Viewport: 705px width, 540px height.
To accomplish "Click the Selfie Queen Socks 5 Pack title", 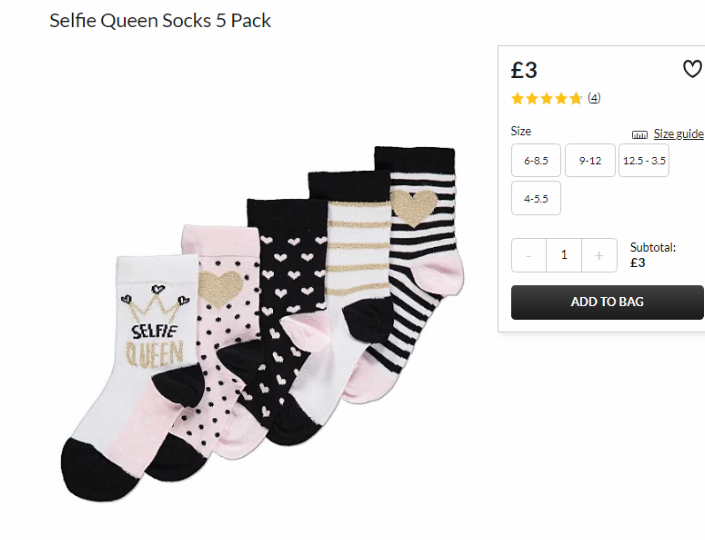I will (x=160, y=21).
